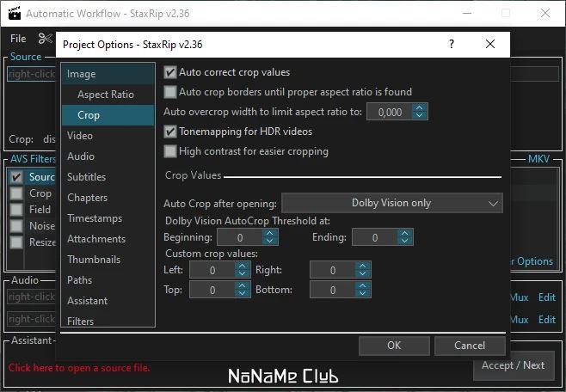Image resolution: width=566 pixels, height=392 pixels.
Task: Decrease the Ending threshold value
Action: (x=404, y=241)
